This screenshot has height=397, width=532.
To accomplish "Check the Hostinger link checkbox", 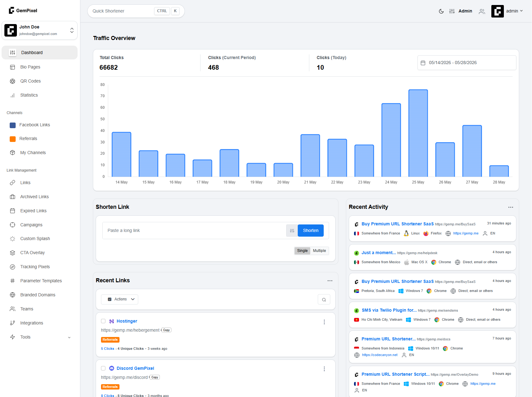I will coord(103,321).
